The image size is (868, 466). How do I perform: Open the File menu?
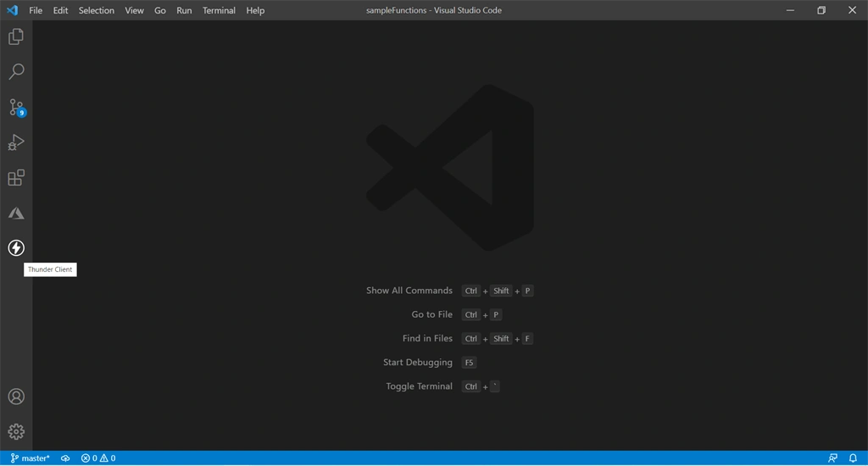[x=36, y=10]
